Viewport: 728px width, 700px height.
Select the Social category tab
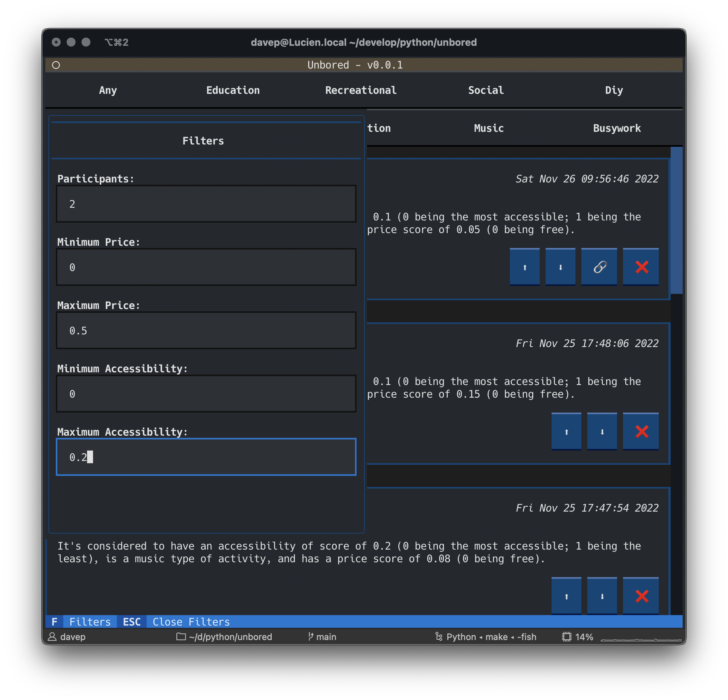point(486,90)
